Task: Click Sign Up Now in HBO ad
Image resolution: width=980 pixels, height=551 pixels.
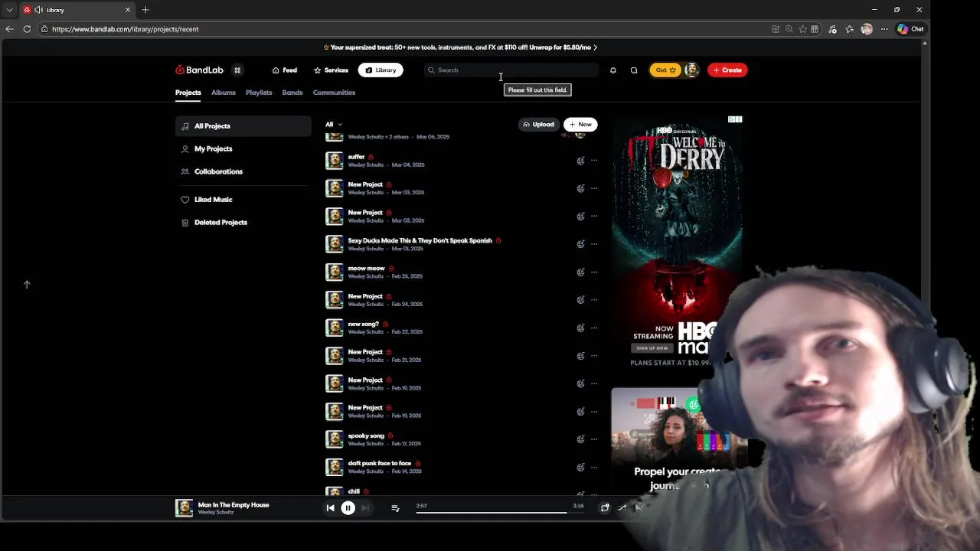Action: pyautogui.click(x=652, y=348)
